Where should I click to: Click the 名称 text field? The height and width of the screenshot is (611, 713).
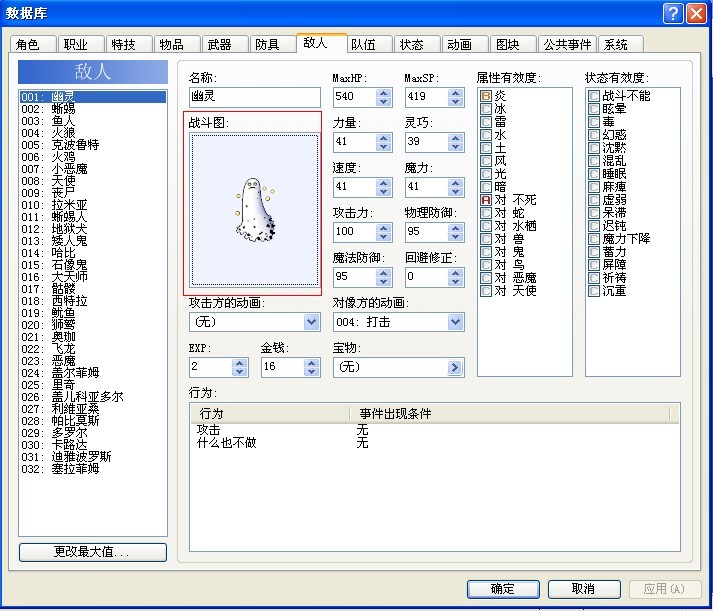(x=255, y=97)
